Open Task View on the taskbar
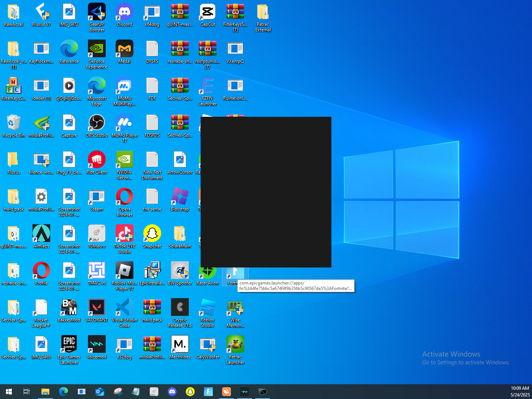The width and height of the screenshot is (532, 399). [27, 392]
